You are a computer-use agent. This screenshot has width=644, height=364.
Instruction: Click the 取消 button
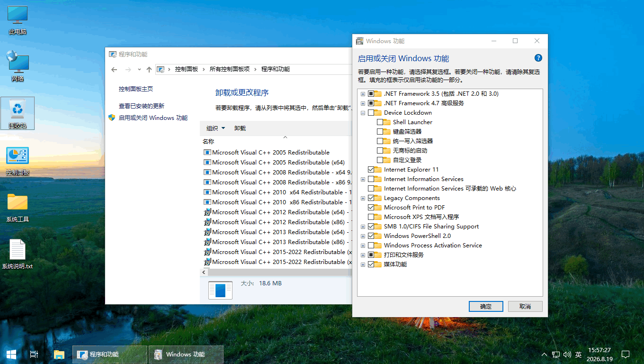tap(525, 306)
